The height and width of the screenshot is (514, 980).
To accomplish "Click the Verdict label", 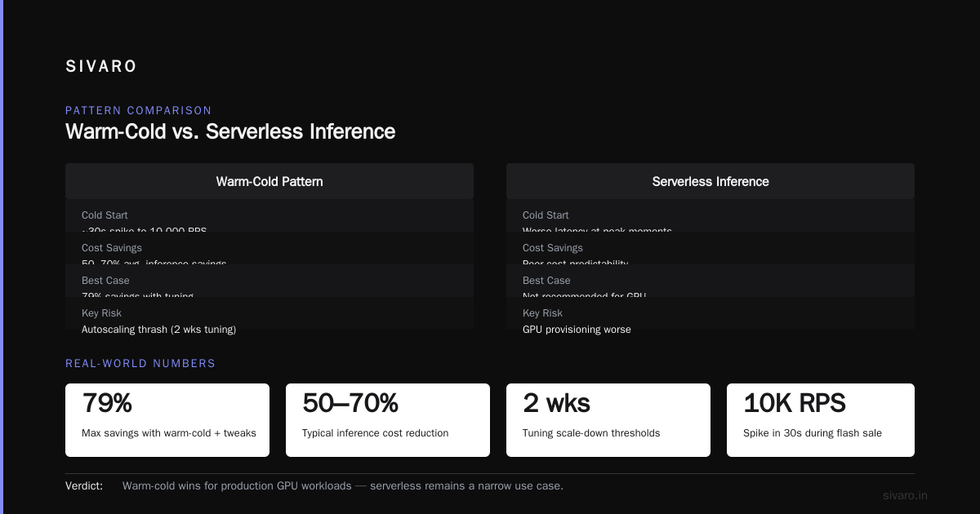I will point(84,485).
